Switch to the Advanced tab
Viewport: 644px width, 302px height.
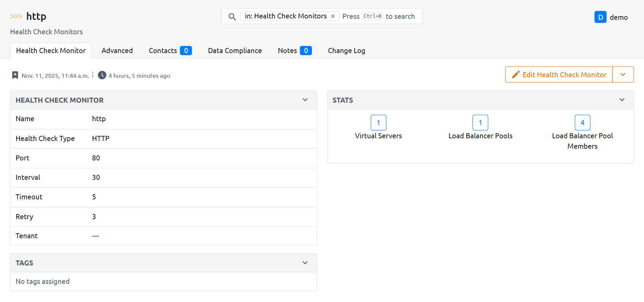(x=117, y=51)
